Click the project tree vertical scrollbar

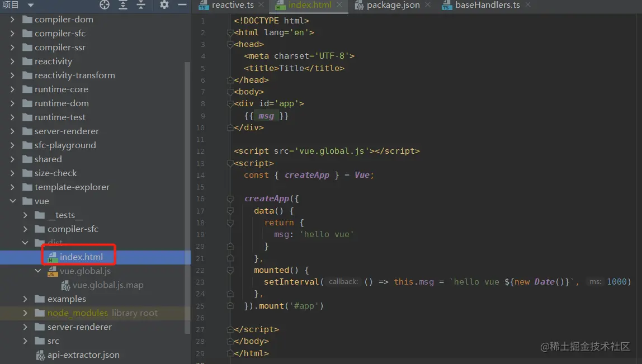tap(187, 197)
